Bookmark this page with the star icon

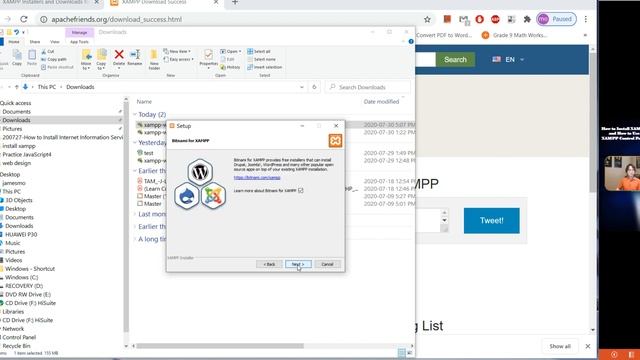tap(427, 19)
